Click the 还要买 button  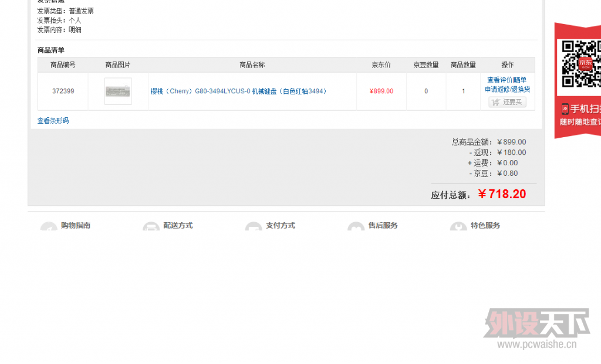pyautogui.click(x=508, y=102)
